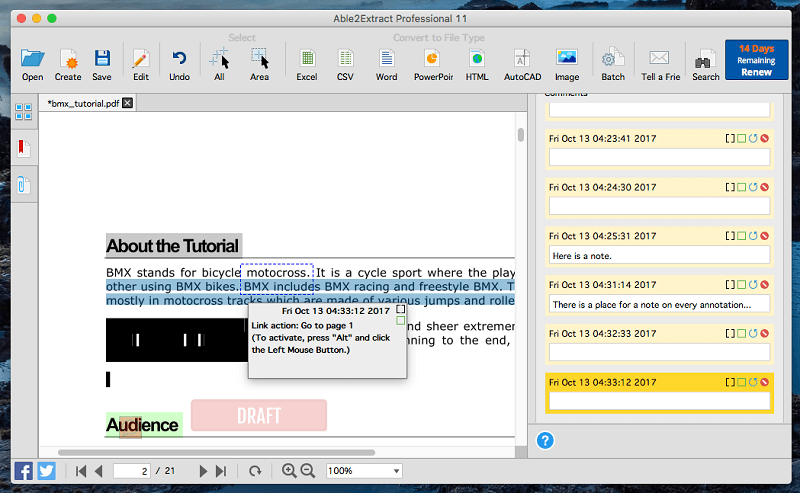Click the pink DRAFT stamp annotation
Viewport: 800px width, 493px height.
[259, 415]
